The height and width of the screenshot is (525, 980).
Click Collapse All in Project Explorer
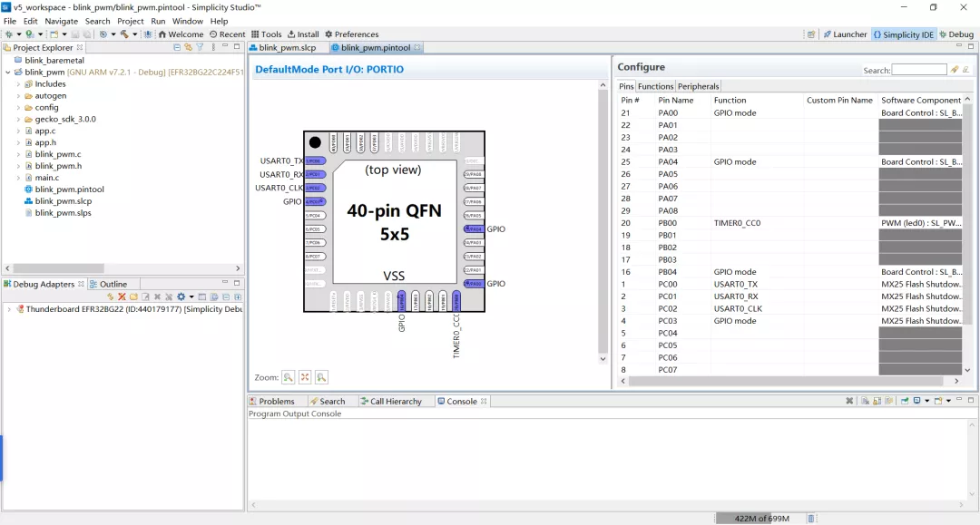[177, 47]
